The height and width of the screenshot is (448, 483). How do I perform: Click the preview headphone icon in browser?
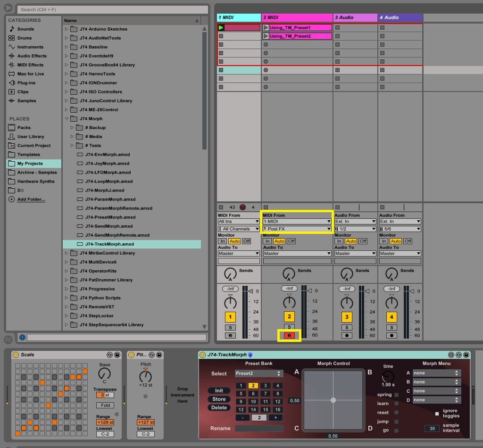pos(22,337)
